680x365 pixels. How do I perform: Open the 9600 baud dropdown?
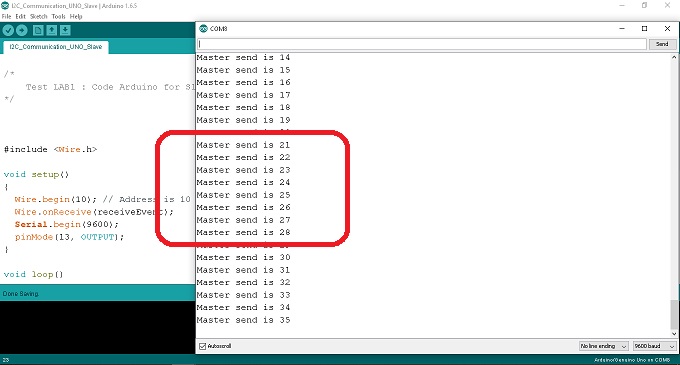(x=654, y=346)
